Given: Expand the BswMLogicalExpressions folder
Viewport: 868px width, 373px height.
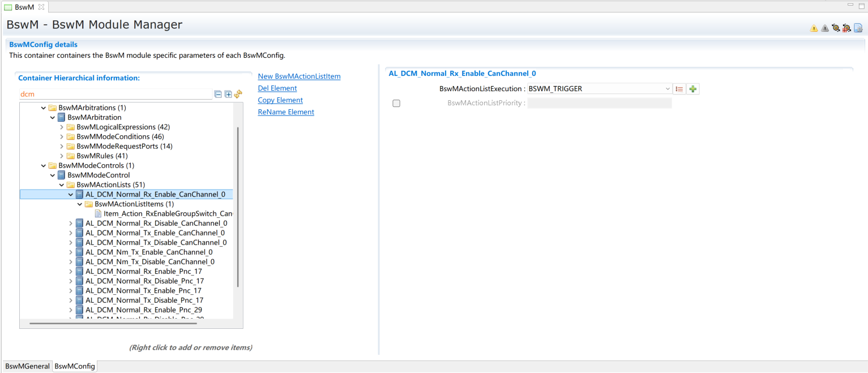Looking at the screenshot, I should pos(62,127).
